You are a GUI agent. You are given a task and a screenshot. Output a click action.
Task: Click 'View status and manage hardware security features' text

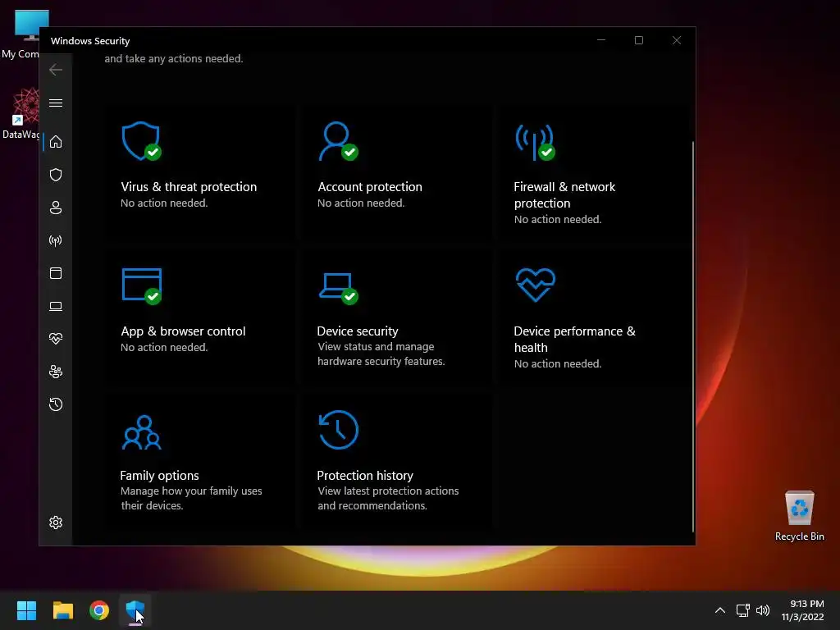point(381,354)
